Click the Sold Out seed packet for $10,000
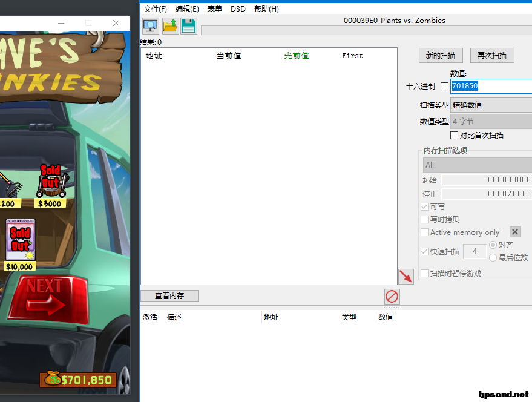 coord(21,240)
